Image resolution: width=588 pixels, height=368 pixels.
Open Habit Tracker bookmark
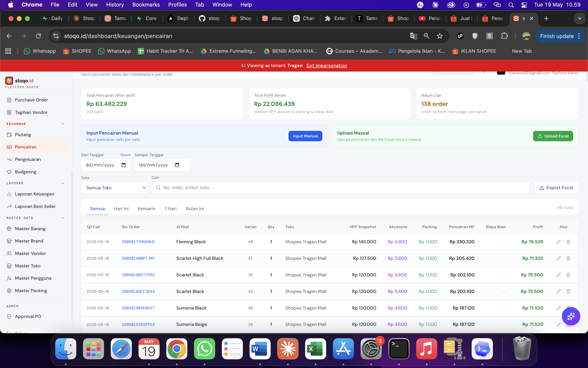[x=165, y=51]
